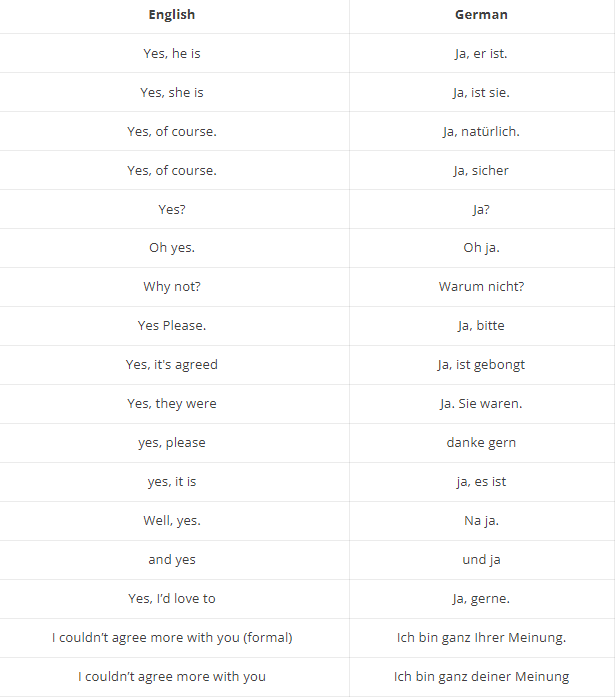Image resolution: width=616 pixels, height=698 pixels.
Task: Select the "Yes, he is" cell
Action: pos(172,53)
